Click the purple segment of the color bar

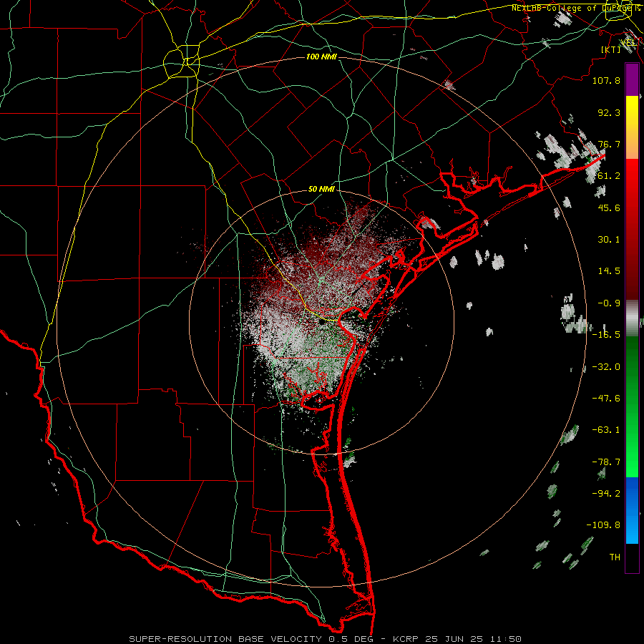632,79
